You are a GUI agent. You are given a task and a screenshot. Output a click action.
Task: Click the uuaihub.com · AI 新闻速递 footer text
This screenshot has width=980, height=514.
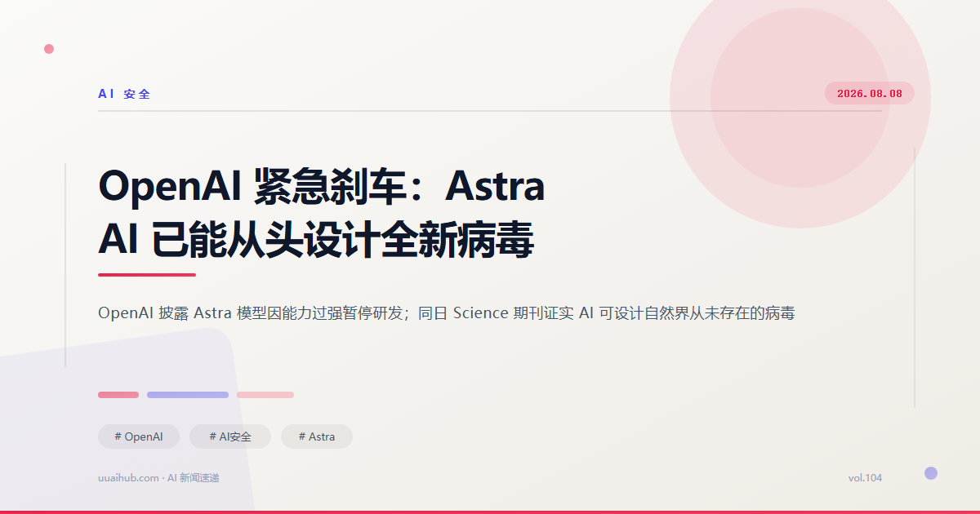coord(158,477)
